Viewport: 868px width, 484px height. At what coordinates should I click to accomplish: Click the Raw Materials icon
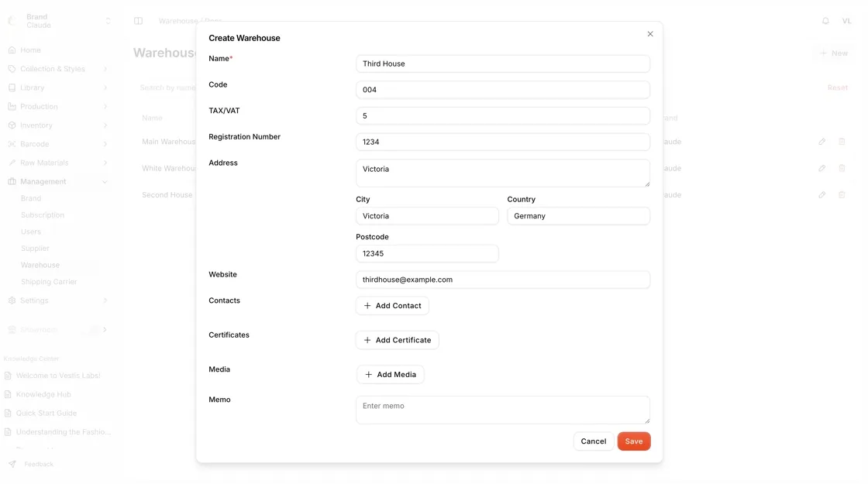12,163
